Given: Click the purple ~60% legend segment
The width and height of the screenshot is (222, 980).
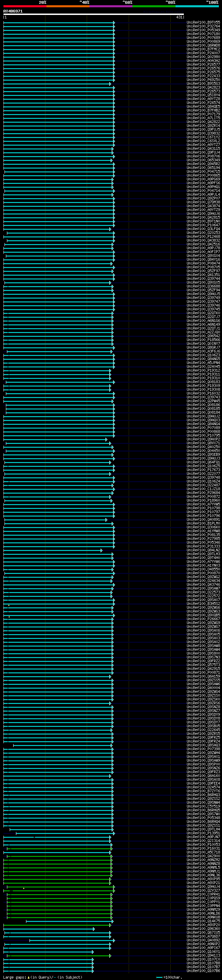Looking at the screenshot, I should [x=111, y=6].
